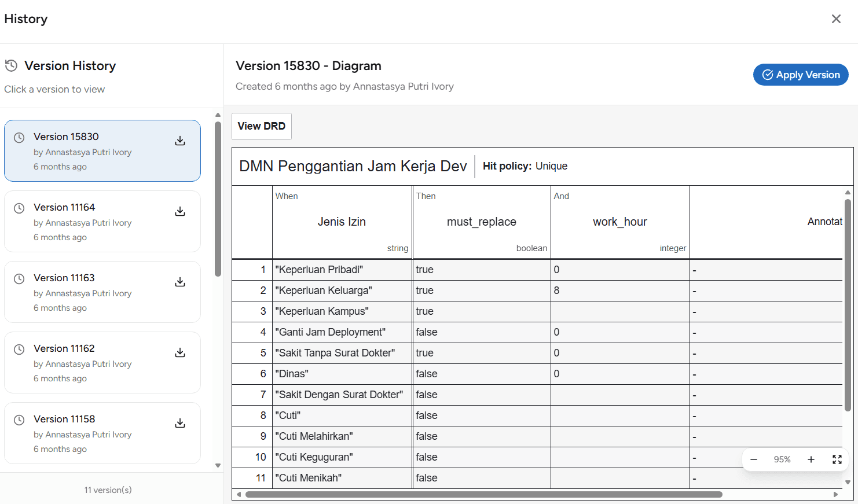Click version list scroll up arrow
Screen dimensions: 858x504
click(x=218, y=115)
